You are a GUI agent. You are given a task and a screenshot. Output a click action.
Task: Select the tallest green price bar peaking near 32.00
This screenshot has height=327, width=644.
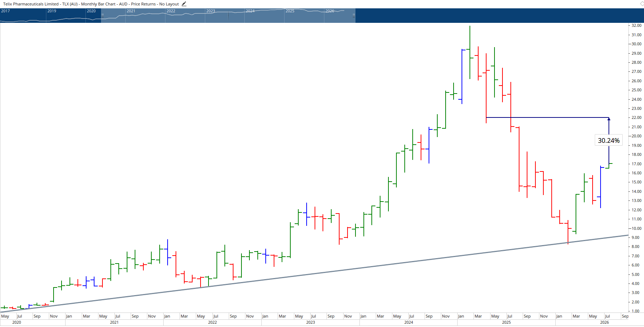470,52
